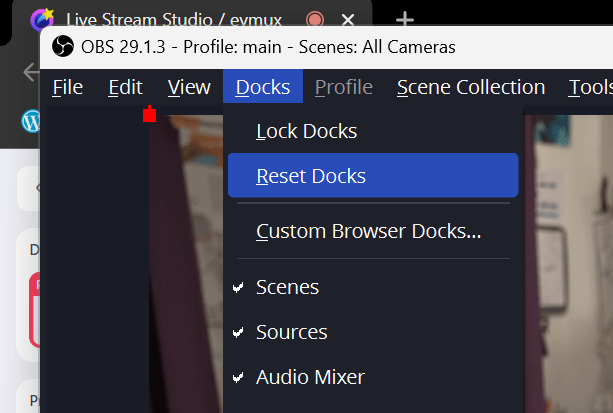Open Custom Browser Docks dialog

(373, 231)
